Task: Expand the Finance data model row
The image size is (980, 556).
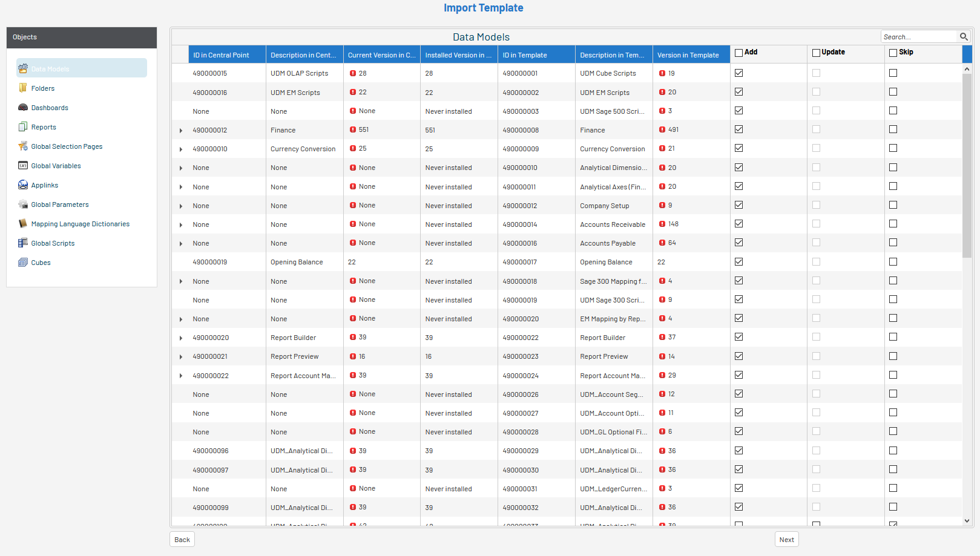Action: (x=181, y=131)
